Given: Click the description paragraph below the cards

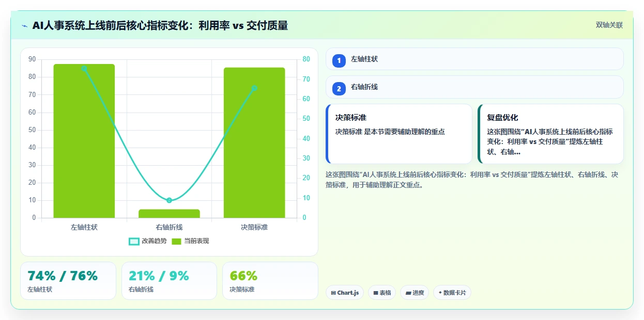Looking at the screenshot, I should point(472,180).
